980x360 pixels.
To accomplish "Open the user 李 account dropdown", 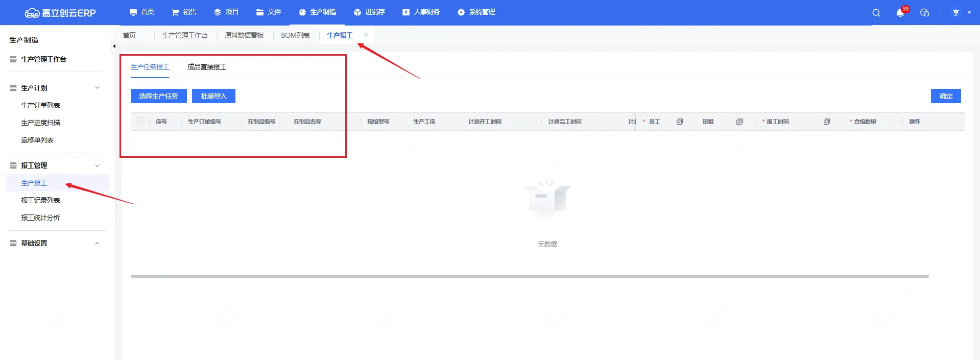I will pyautogui.click(x=961, y=13).
